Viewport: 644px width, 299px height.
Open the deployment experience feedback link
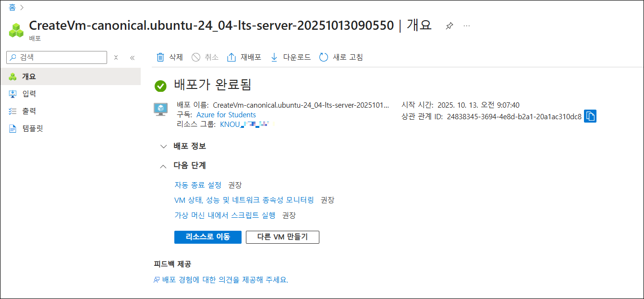pyautogui.click(x=225, y=280)
